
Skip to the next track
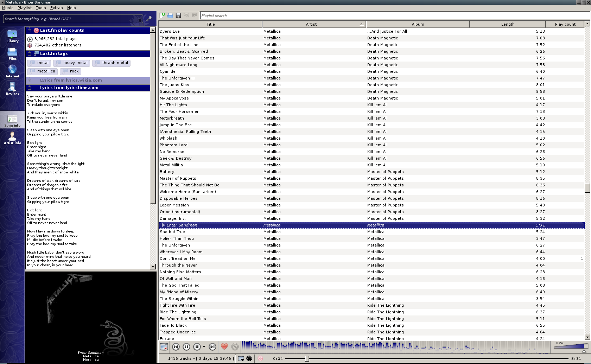coord(212,347)
